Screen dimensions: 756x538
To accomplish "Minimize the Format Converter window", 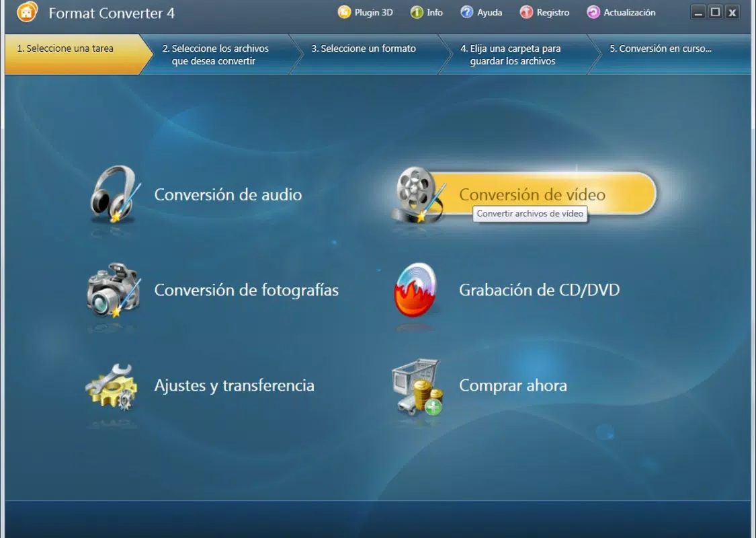I will click(698, 12).
